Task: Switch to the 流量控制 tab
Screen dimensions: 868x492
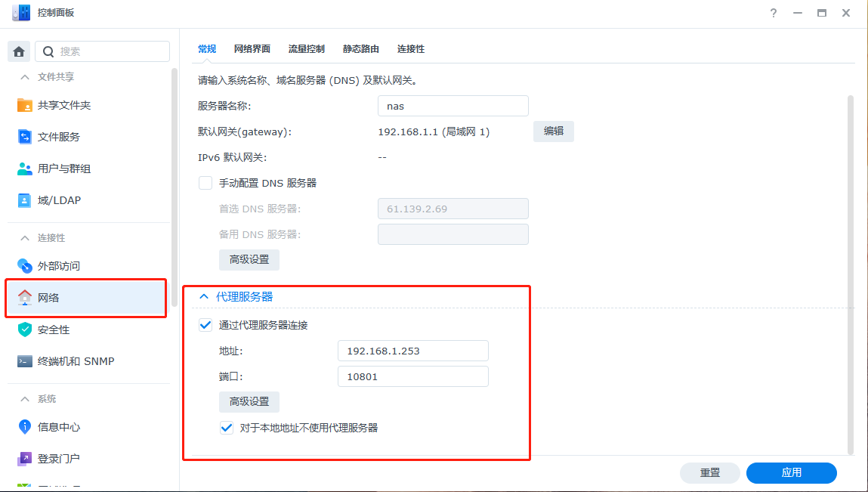Action: point(306,49)
